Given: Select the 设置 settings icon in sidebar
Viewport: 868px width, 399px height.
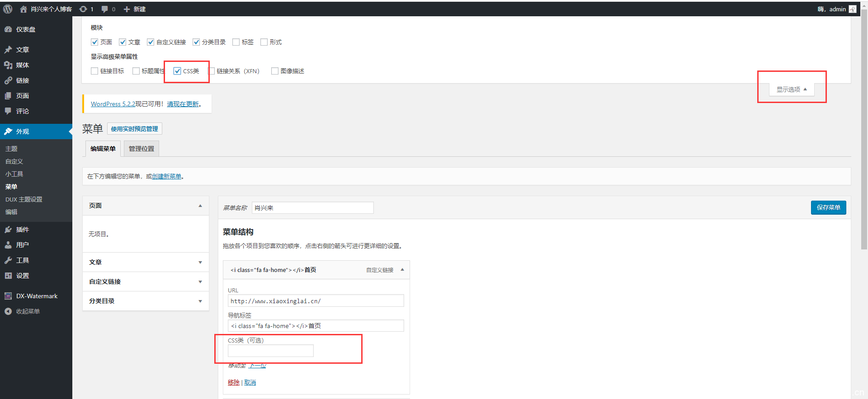Looking at the screenshot, I should tap(8, 276).
